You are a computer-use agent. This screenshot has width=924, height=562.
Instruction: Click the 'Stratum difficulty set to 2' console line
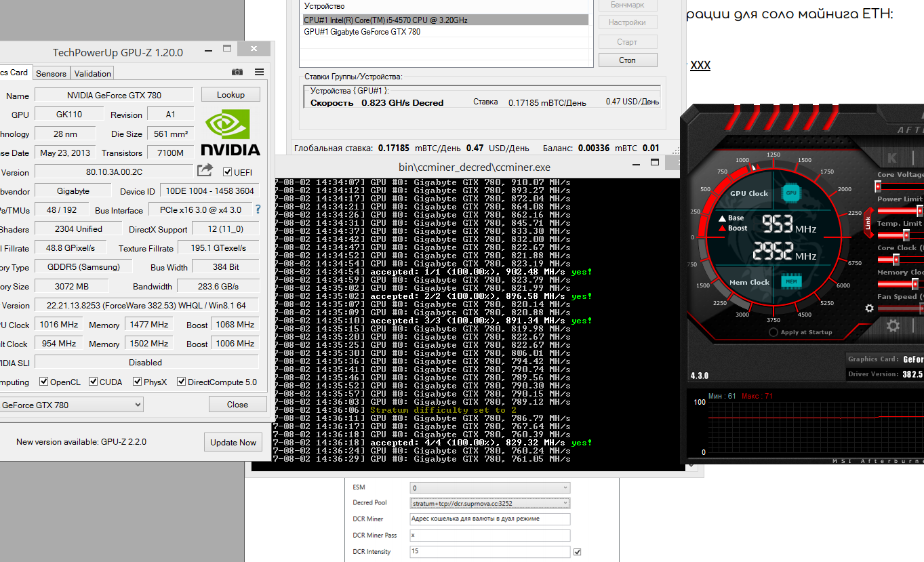click(443, 410)
